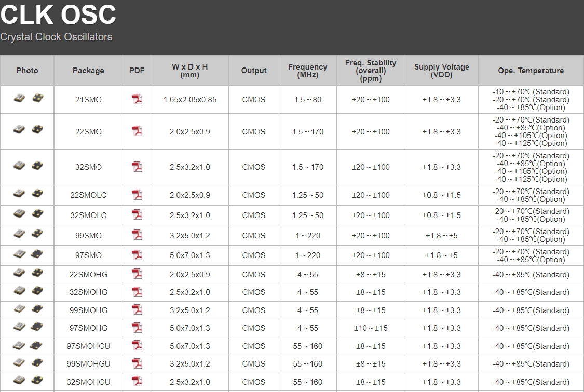
Task: View the PDF for package 32SMOHGU
Action: 137,382
